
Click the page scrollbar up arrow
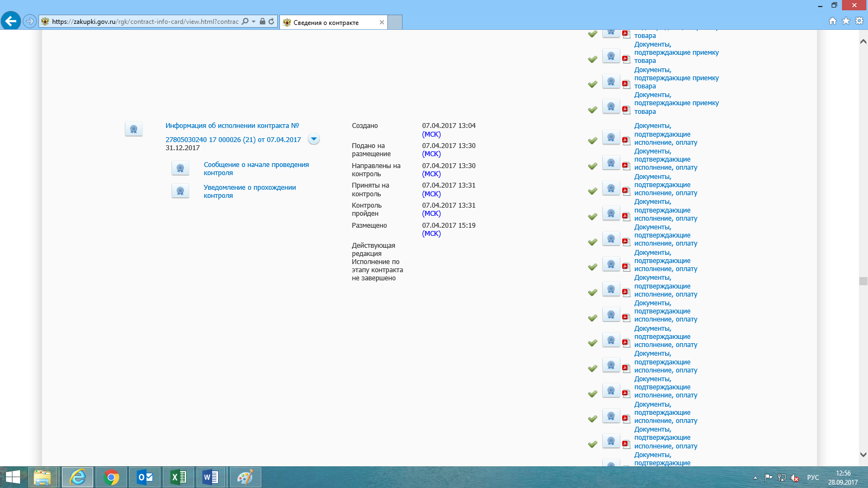[x=863, y=42]
